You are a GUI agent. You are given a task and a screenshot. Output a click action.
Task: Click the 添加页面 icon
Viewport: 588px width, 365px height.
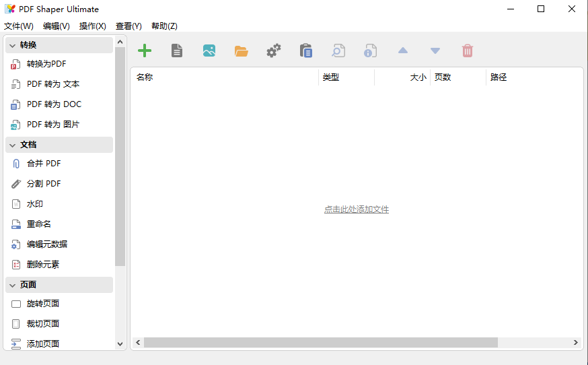[15, 344]
